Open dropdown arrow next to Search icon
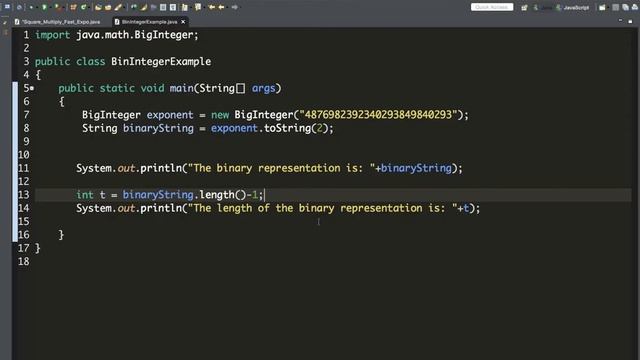Viewport: 640px width, 360px height. coord(124,7)
